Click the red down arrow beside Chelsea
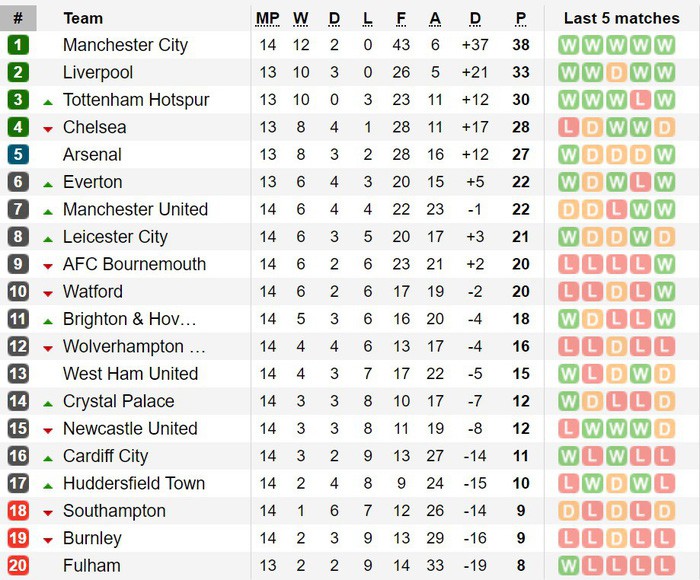This screenshot has height=580, width=700. (x=48, y=129)
